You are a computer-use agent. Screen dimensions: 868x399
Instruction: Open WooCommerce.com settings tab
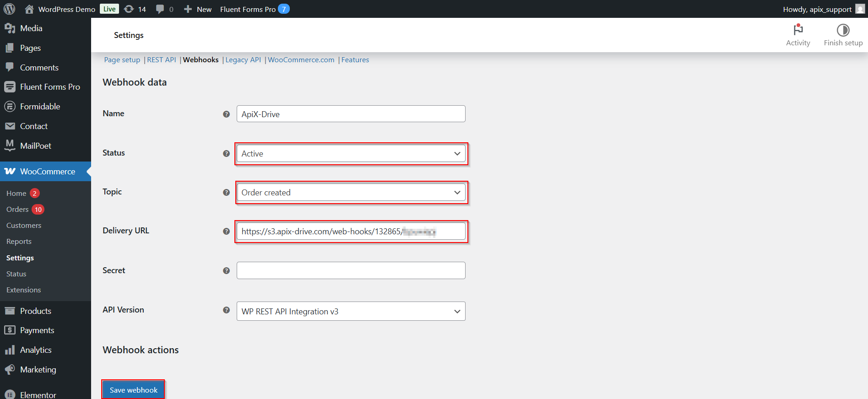click(301, 60)
